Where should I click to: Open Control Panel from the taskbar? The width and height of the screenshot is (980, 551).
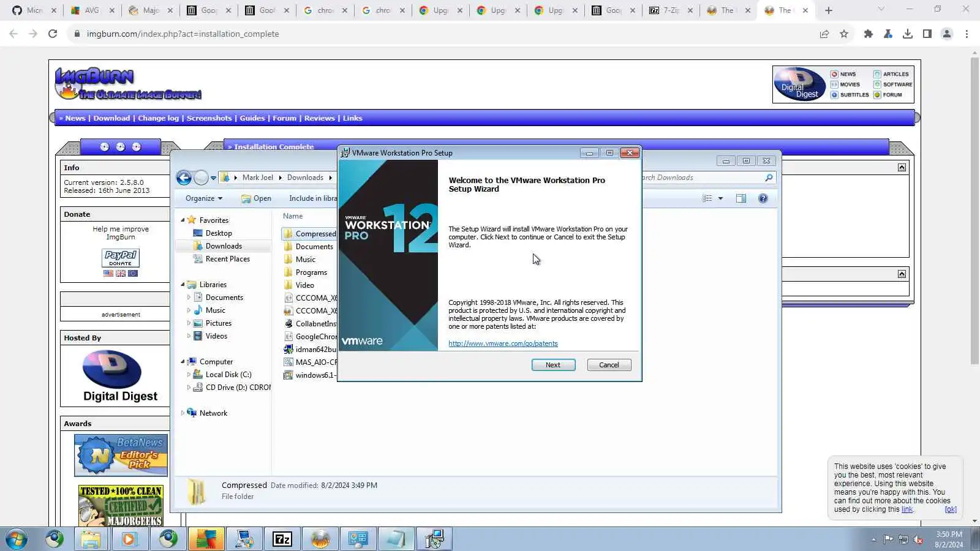click(358, 539)
